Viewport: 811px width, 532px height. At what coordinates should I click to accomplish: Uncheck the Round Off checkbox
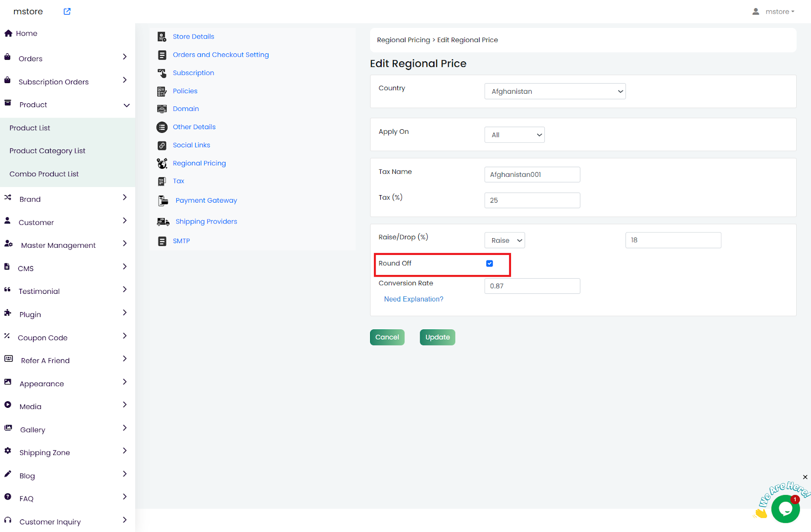coord(490,263)
